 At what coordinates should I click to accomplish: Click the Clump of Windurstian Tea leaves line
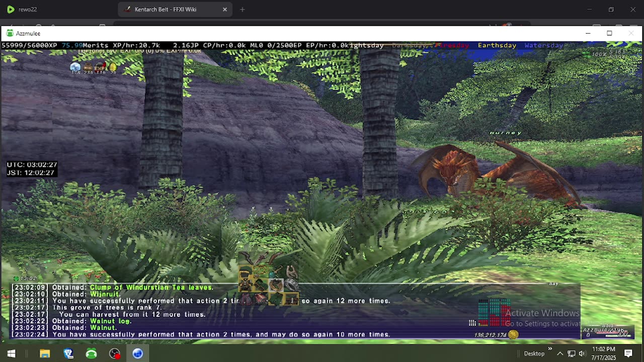tap(113, 288)
